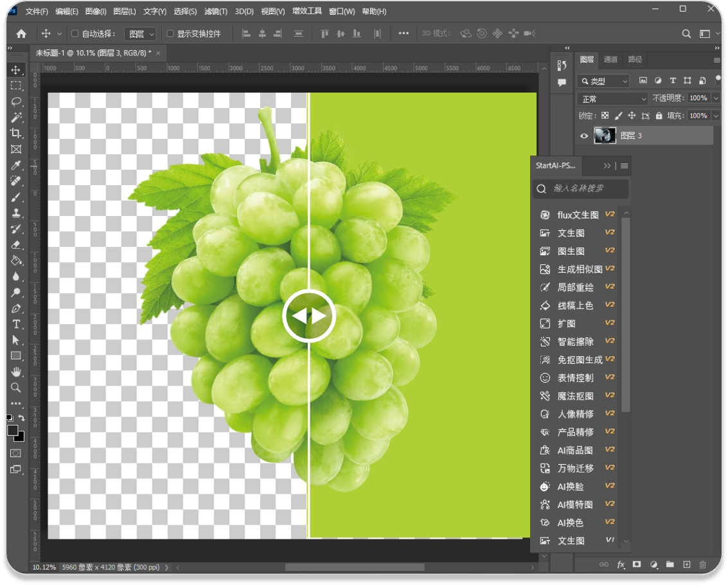
Task: Select the Zoom tool in toolbar
Action: click(16, 388)
